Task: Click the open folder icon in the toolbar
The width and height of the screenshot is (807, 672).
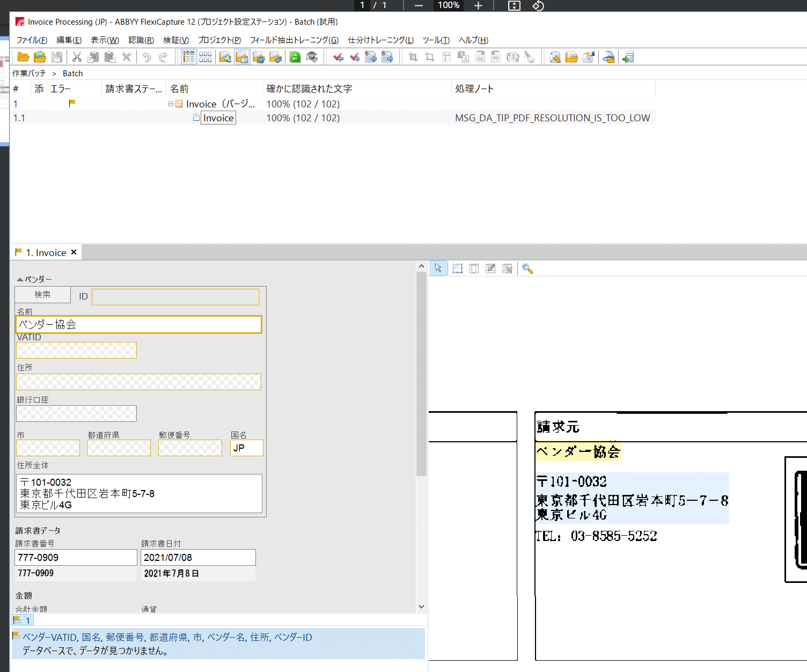Action: pyautogui.click(x=23, y=57)
